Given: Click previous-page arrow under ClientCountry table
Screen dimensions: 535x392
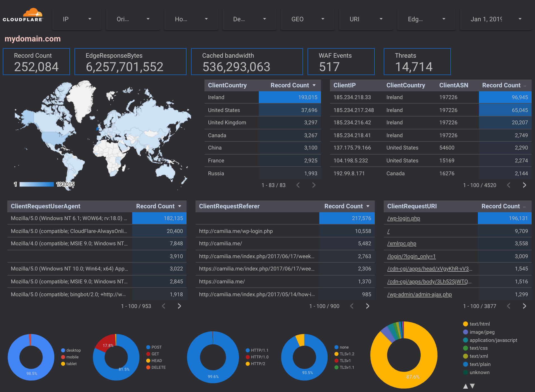Looking at the screenshot, I should (298, 185).
